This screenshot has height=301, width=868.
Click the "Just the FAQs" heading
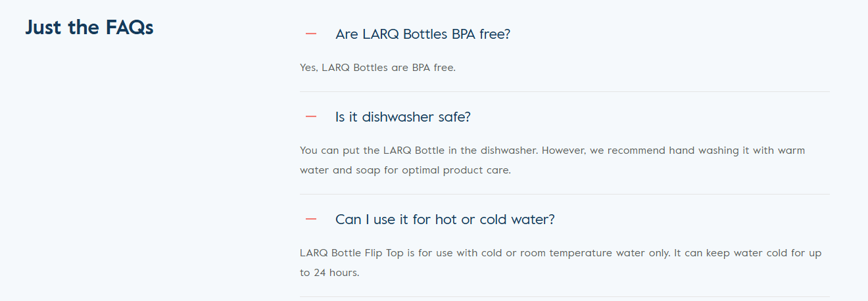(89, 28)
